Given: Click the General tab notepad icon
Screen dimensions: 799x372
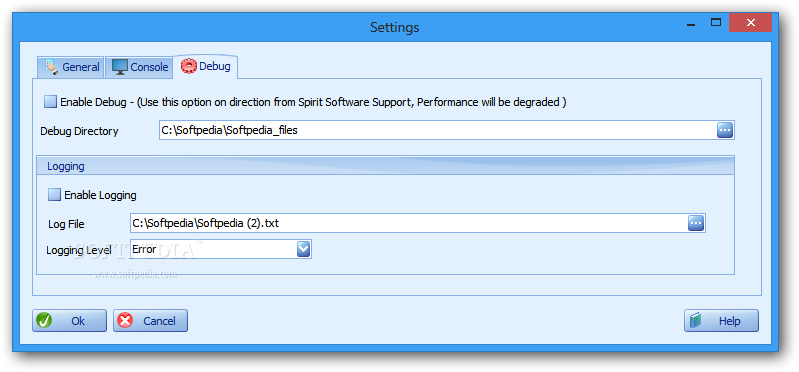Looking at the screenshot, I should [x=50, y=67].
